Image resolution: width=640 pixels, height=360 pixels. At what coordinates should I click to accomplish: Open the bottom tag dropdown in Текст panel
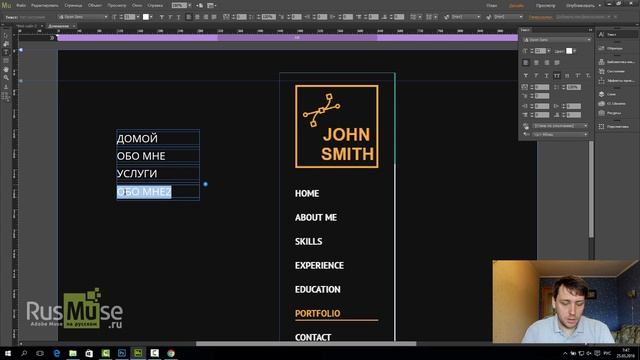[560, 134]
